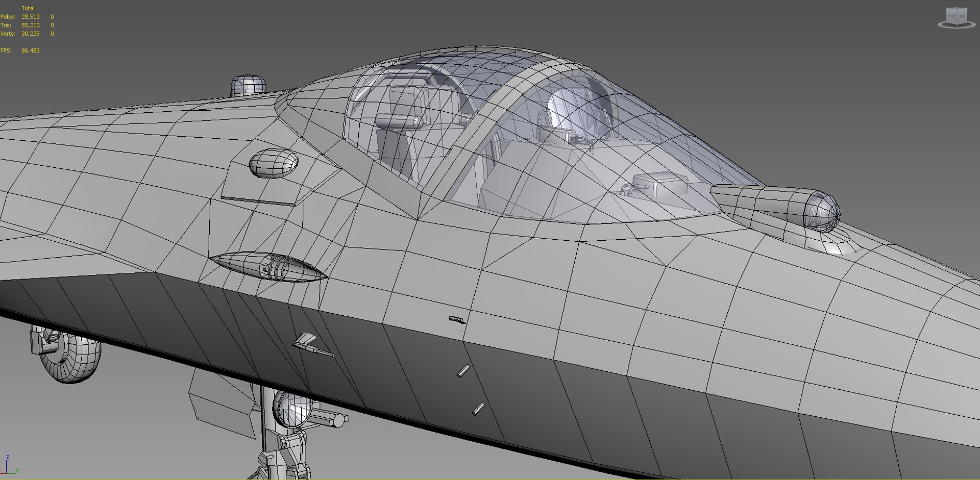The image size is (980, 480).
Task: Click the ViewCube navigation cube
Action: [x=957, y=16]
